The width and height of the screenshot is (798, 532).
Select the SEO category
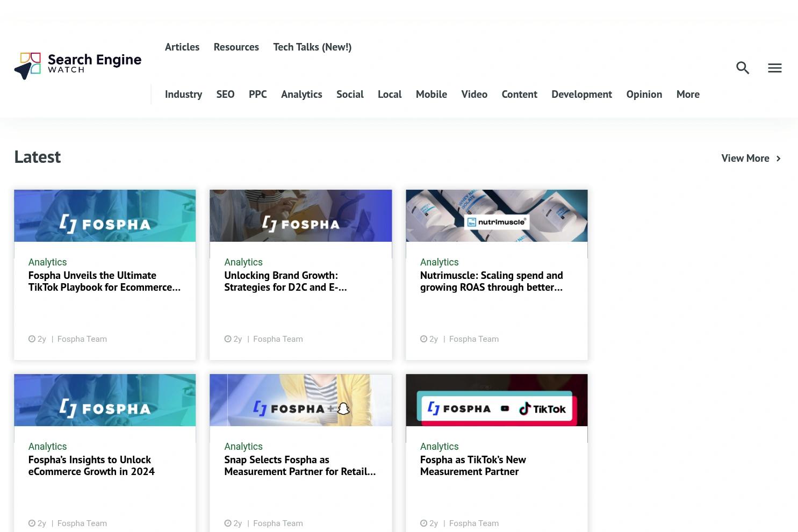[x=225, y=94]
